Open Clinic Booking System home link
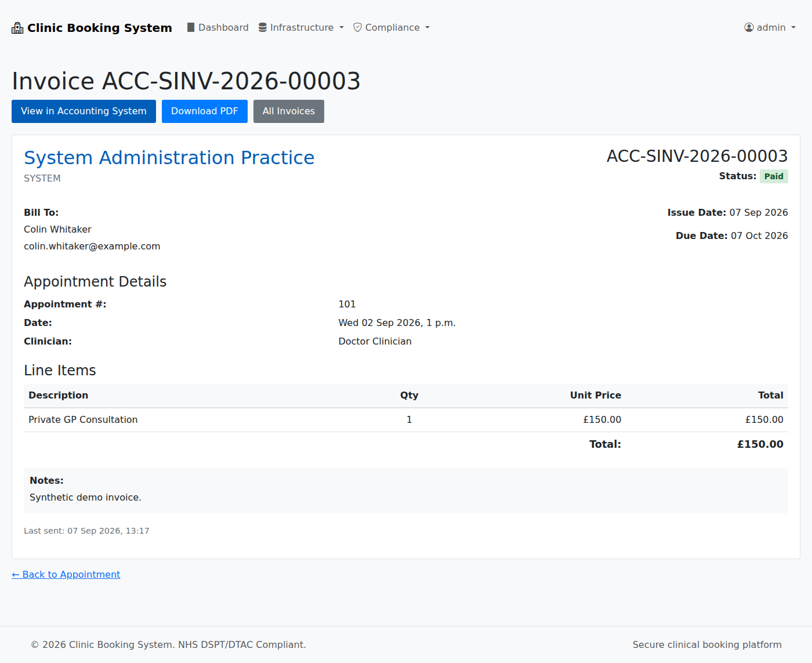The image size is (812, 663). pos(92,28)
